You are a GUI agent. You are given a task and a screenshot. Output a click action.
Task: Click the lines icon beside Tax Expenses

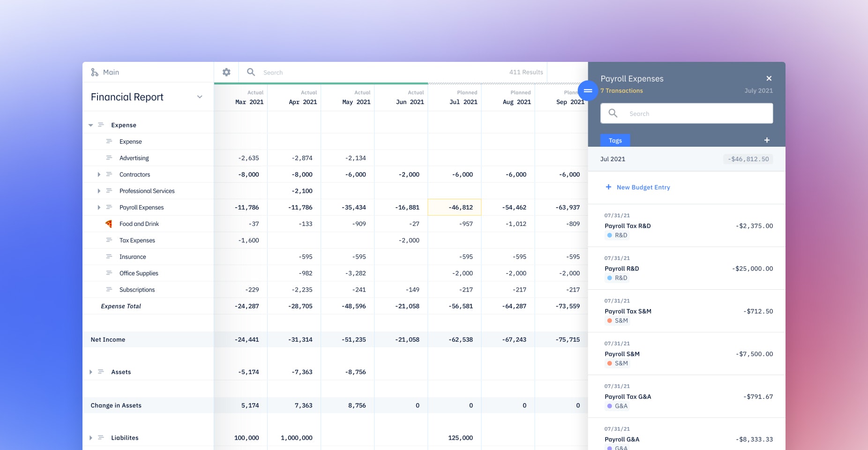[109, 240]
